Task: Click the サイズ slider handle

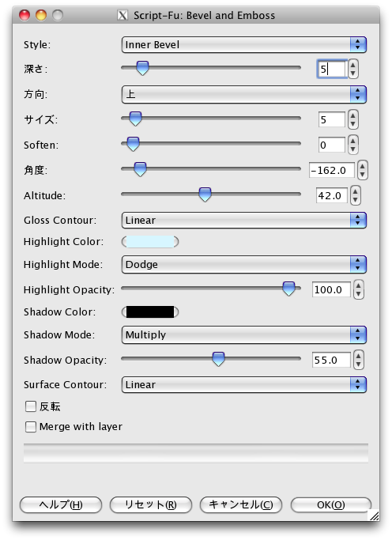Action: point(135,119)
